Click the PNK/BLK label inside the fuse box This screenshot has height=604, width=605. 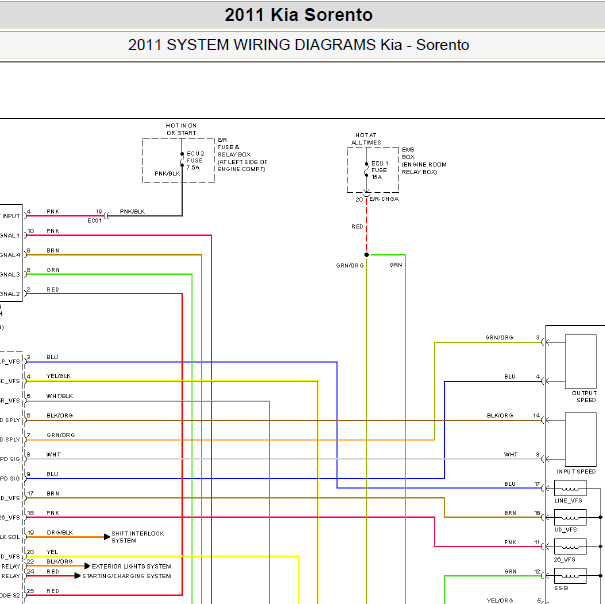(167, 174)
